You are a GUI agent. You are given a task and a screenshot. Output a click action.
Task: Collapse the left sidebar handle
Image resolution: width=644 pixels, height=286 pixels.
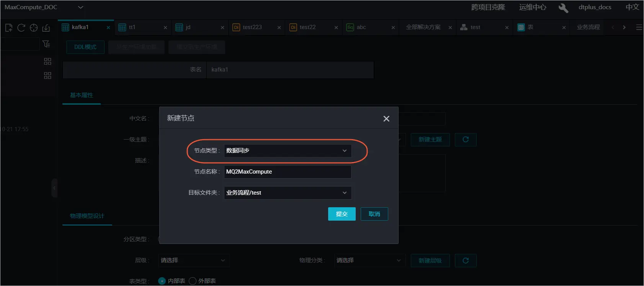pos(54,188)
